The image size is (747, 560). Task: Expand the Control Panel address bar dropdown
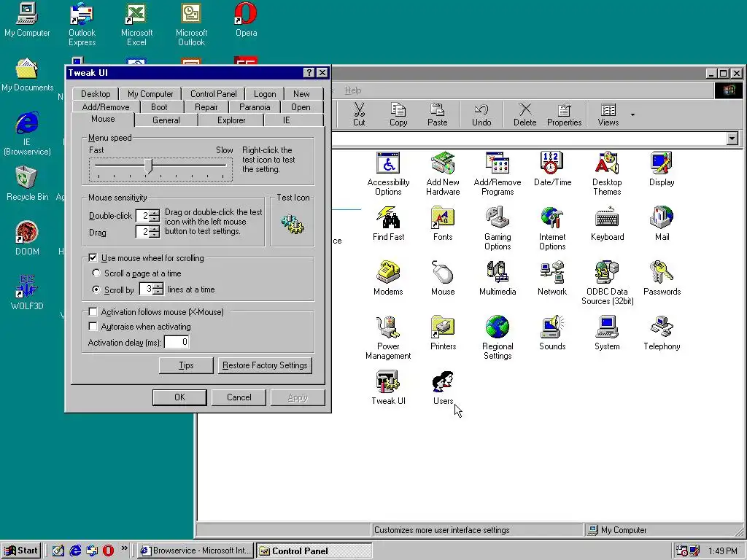tap(732, 139)
